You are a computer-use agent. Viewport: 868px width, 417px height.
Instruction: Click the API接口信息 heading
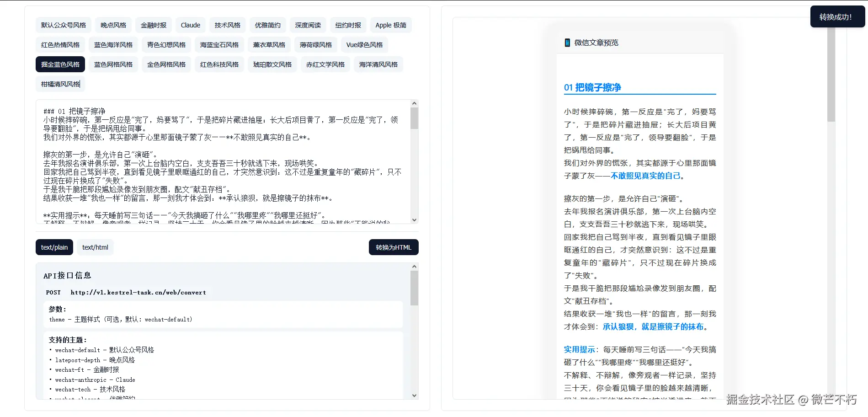coord(67,275)
